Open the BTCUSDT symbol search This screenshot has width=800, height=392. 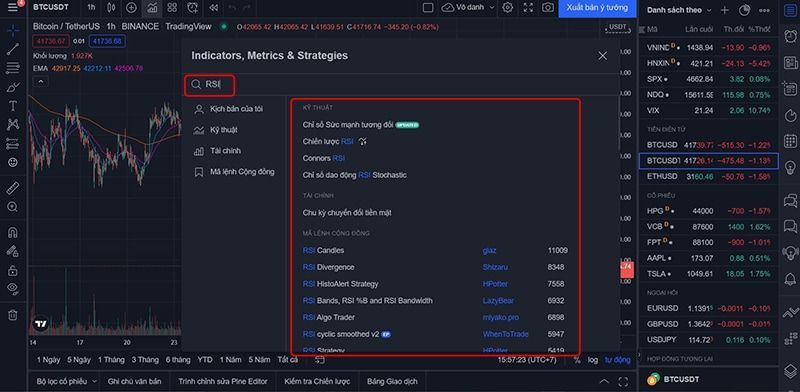(x=52, y=7)
